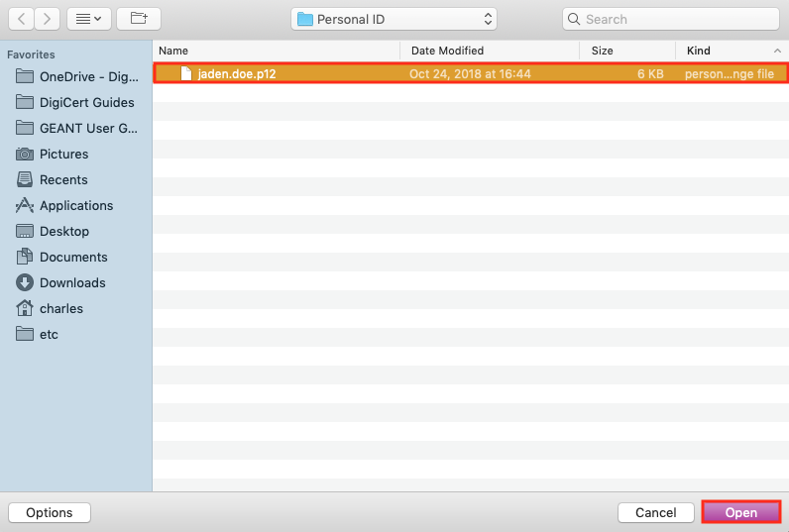The image size is (789, 532).
Task: Open the Personal ID folder path dropdown
Action: point(394,19)
